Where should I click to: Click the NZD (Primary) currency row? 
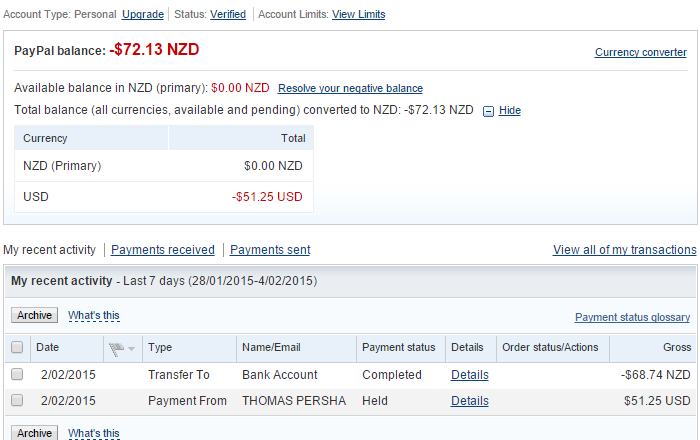point(164,166)
